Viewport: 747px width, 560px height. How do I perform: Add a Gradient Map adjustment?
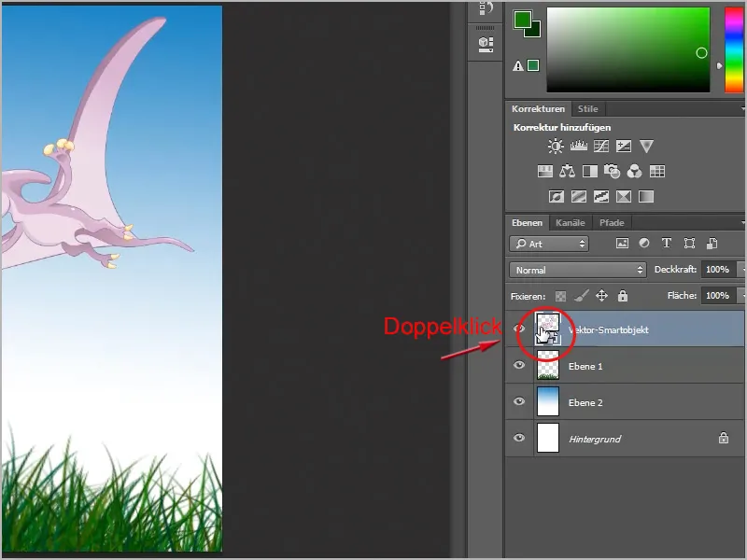point(646,196)
